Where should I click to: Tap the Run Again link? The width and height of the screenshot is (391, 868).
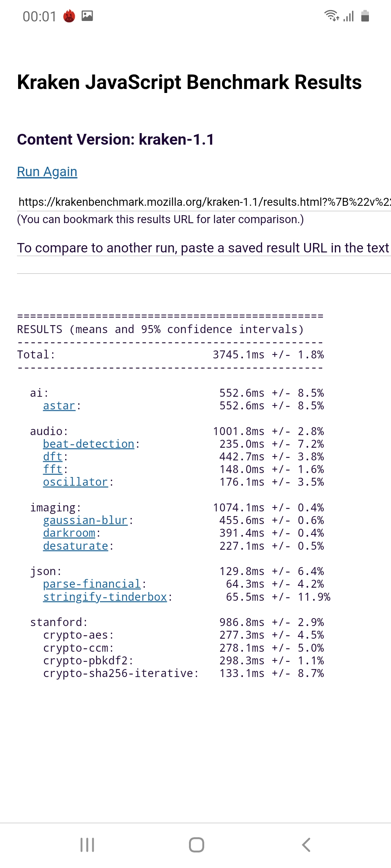[47, 172]
